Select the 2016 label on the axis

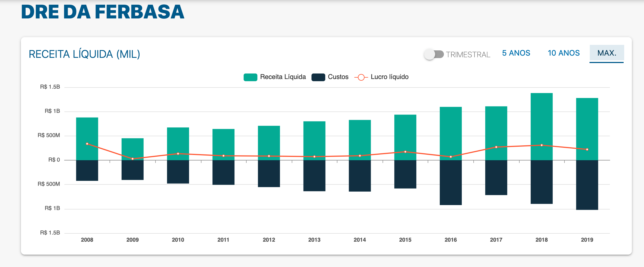(x=451, y=240)
